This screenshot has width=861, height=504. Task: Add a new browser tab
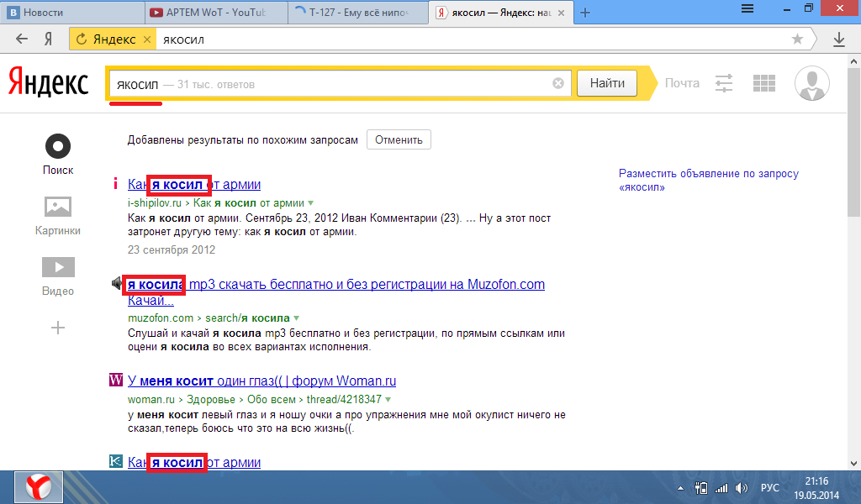pyautogui.click(x=585, y=13)
